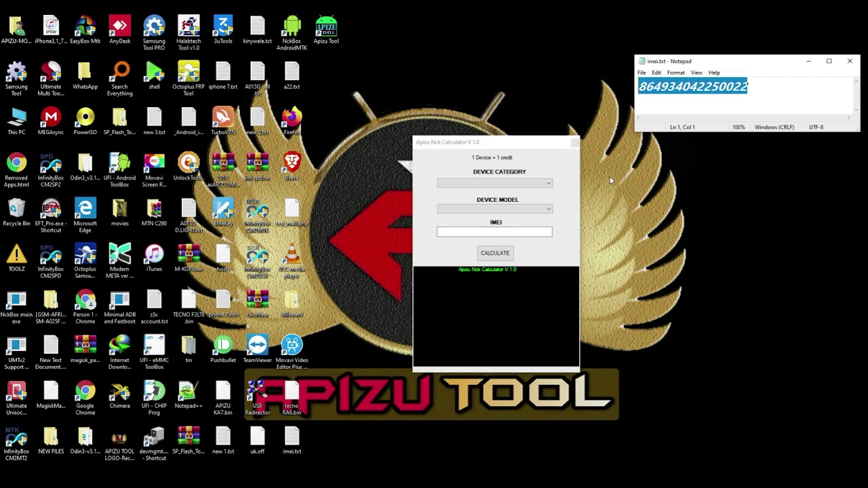This screenshot has width=868, height=488.
Task: Select the This PC icon
Action: (16, 122)
